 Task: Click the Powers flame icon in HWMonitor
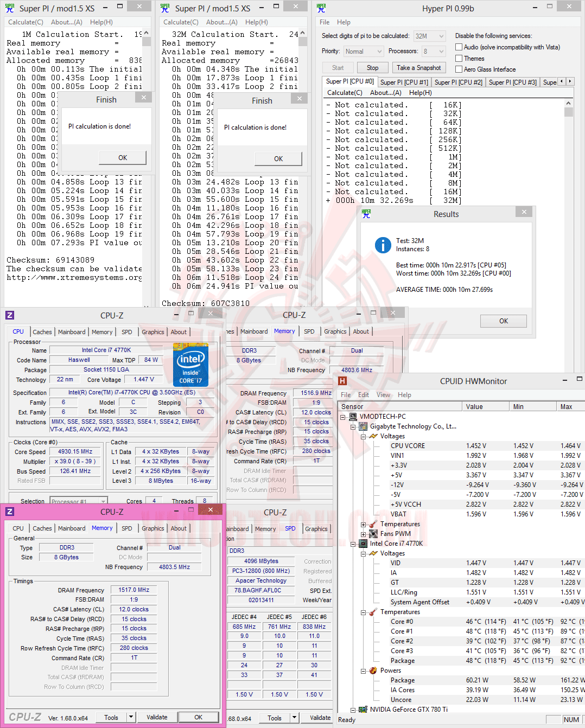373,670
